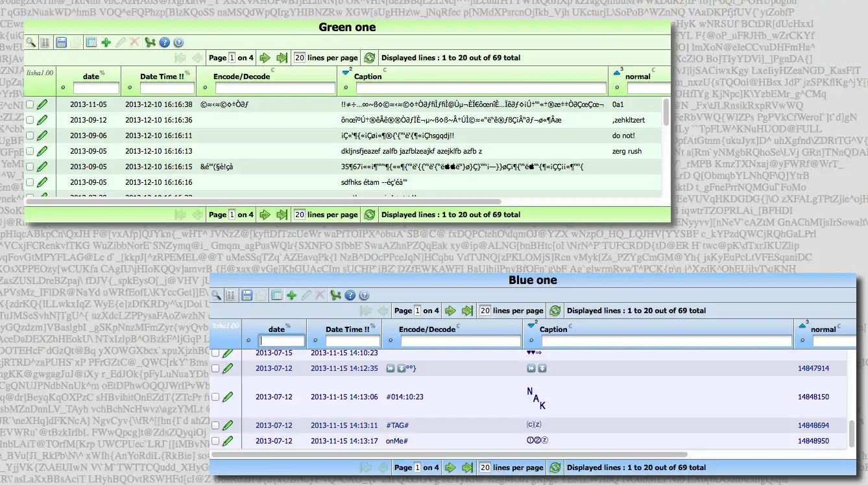Sort by Encode/Decode header in Green one
This screenshot has width=868, height=485.
[242, 77]
